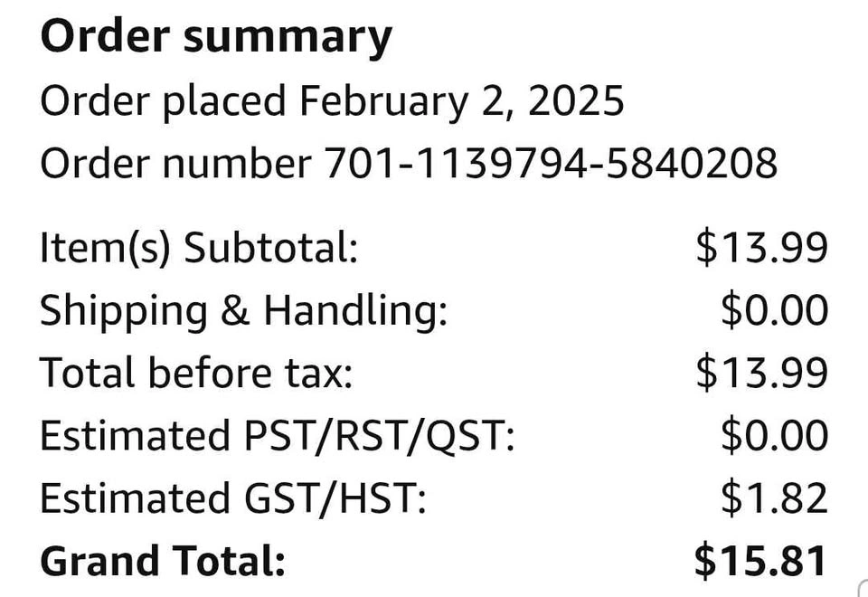Click the bold Grand Total label
This screenshot has height=597, width=868.
(x=163, y=561)
